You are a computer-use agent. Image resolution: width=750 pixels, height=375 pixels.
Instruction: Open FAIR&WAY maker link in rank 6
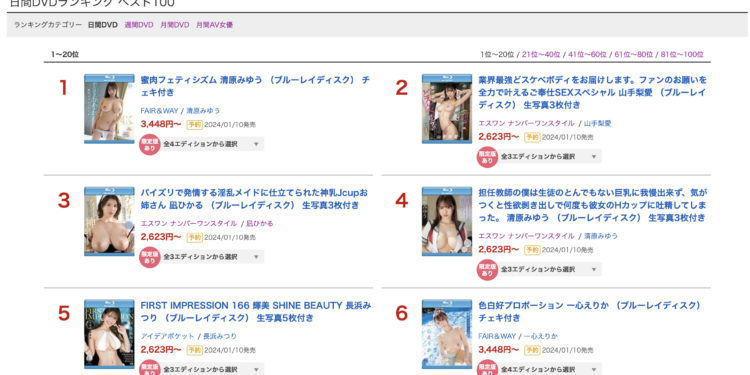pos(497,336)
